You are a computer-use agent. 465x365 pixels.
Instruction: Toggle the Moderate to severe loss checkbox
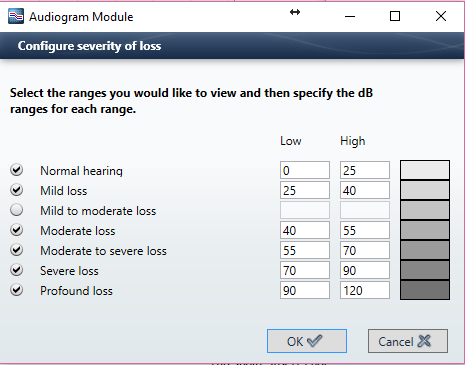16,250
